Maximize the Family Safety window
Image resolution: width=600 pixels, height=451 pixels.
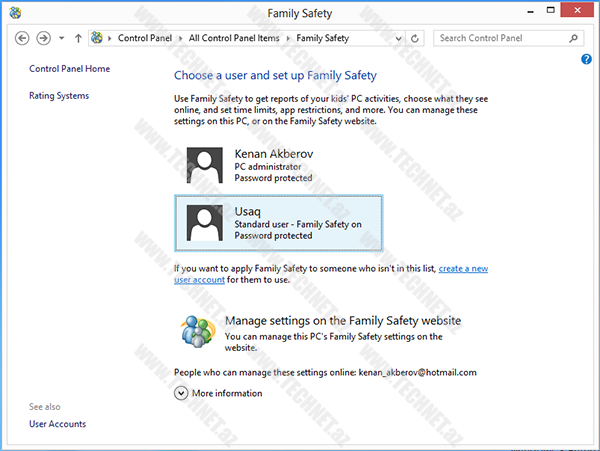coord(551,10)
